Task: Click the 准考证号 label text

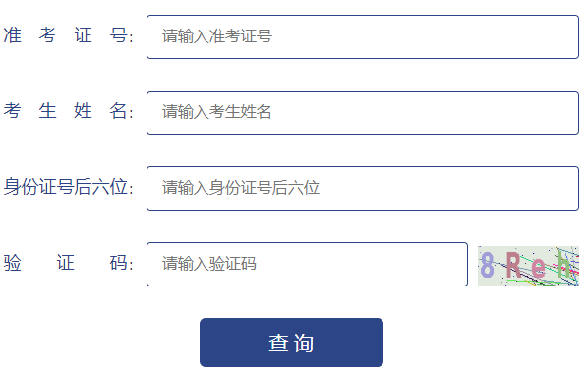Action: coord(68,36)
